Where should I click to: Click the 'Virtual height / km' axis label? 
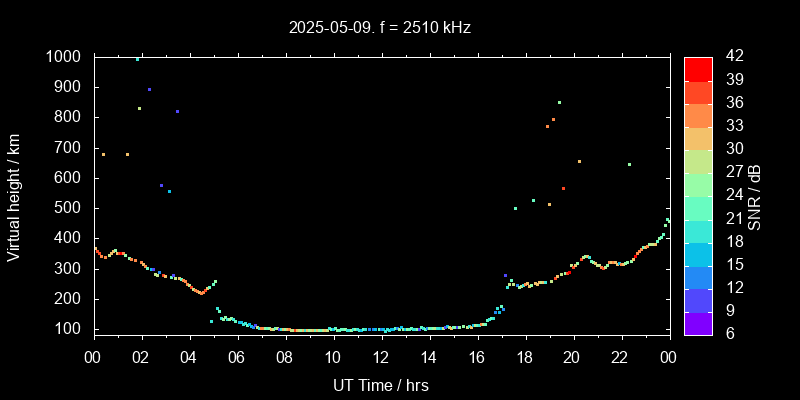(x=14, y=195)
